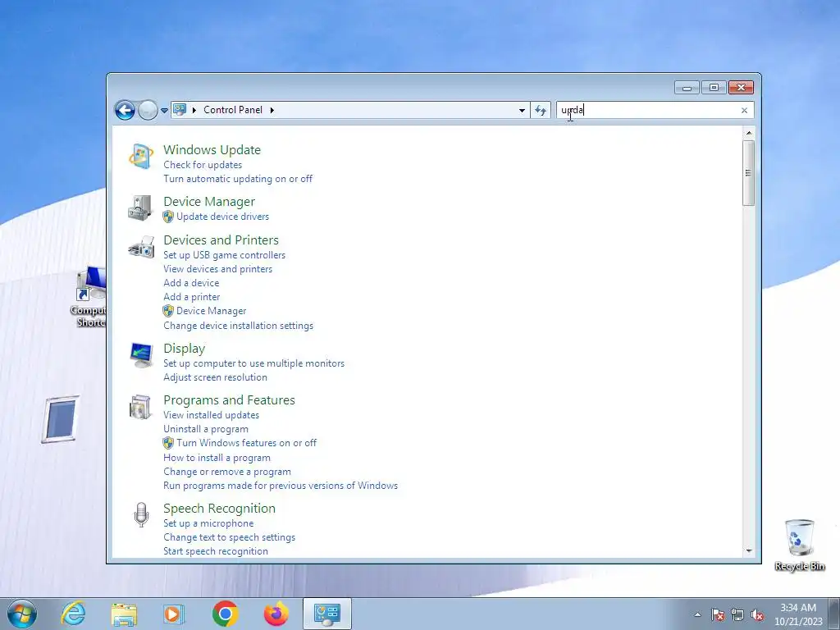Screen dimensions: 840x630
Task: Open the Device Manager heading link
Action: click(209, 202)
